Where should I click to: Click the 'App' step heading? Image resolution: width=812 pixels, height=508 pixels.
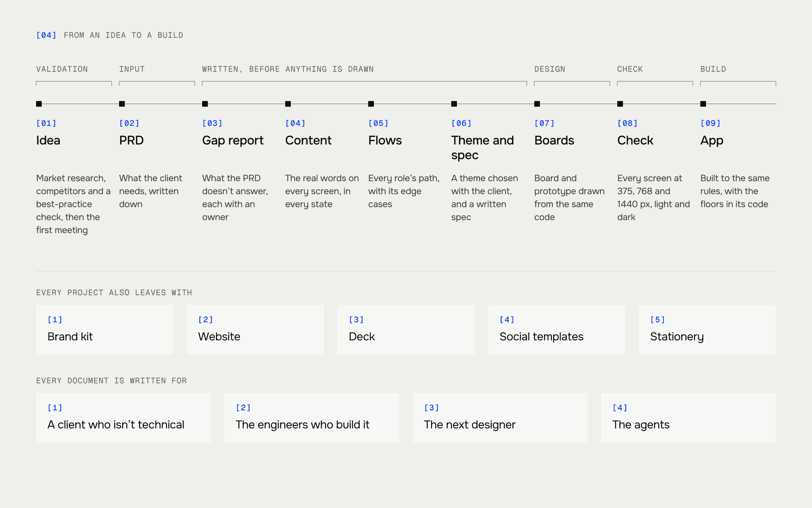tap(712, 141)
